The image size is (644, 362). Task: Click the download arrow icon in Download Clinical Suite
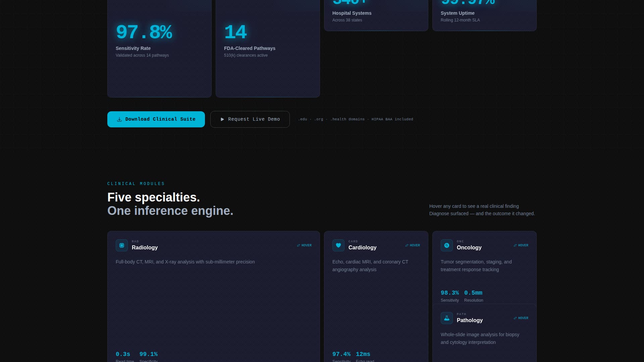pos(119,119)
